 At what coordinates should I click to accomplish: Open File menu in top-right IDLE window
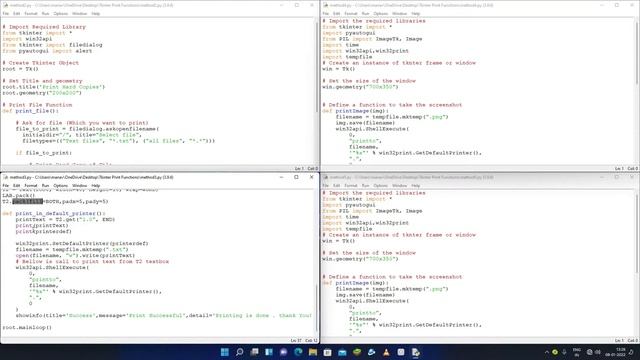(x=326, y=13)
